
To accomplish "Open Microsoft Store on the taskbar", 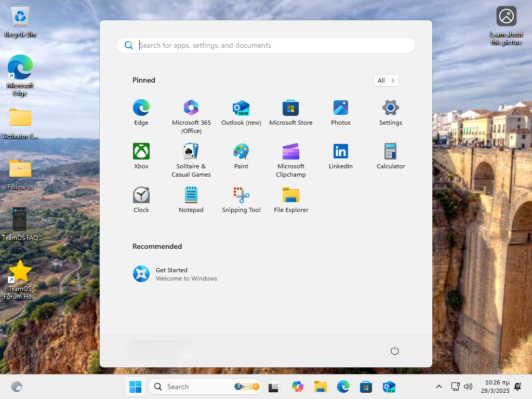I will click(366, 387).
